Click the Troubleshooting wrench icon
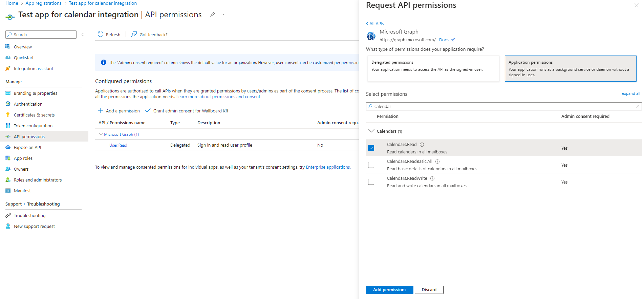Screen dimensions: 644x299 pyautogui.click(x=8, y=215)
